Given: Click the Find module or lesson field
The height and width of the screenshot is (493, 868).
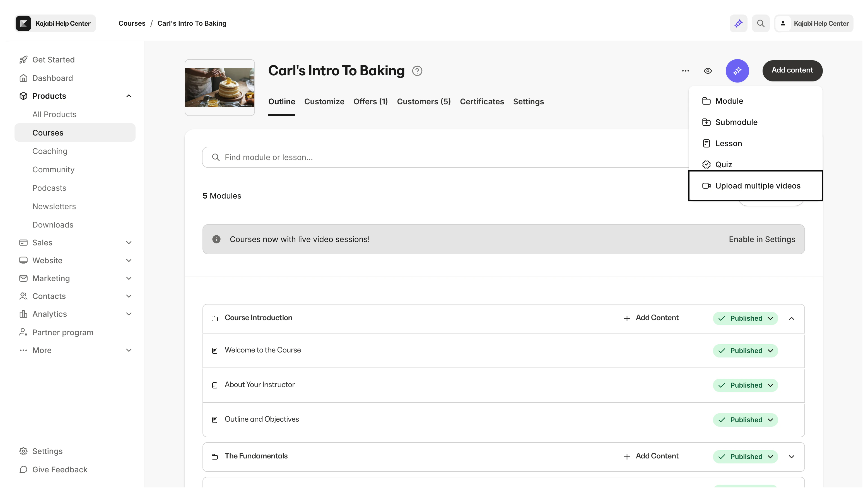Looking at the screenshot, I should pyautogui.click(x=440, y=157).
